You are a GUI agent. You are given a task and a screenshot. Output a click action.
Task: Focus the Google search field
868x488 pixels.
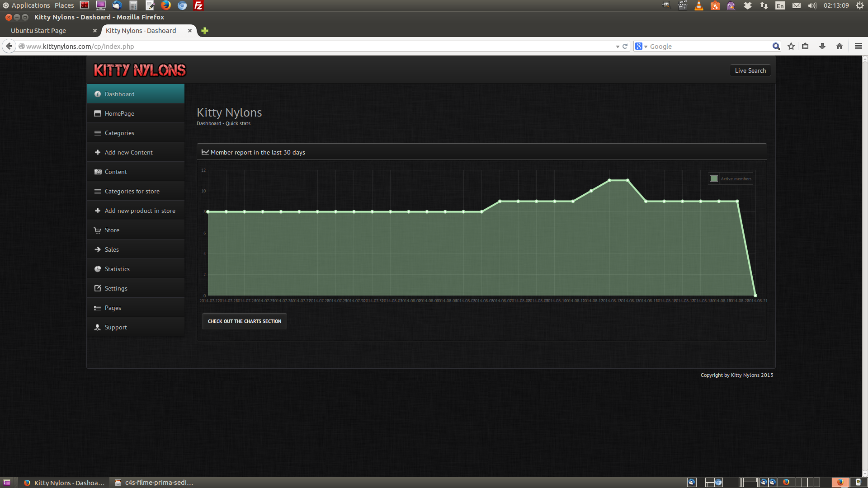pyautogui.click(x=710, y=46)
